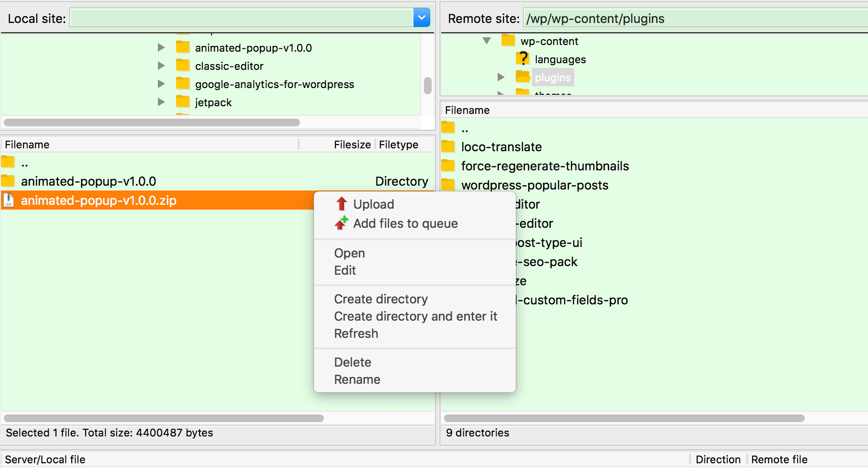868x469 pixels.
Task: Click the Remote site path input field
Action: coord(694,19)
